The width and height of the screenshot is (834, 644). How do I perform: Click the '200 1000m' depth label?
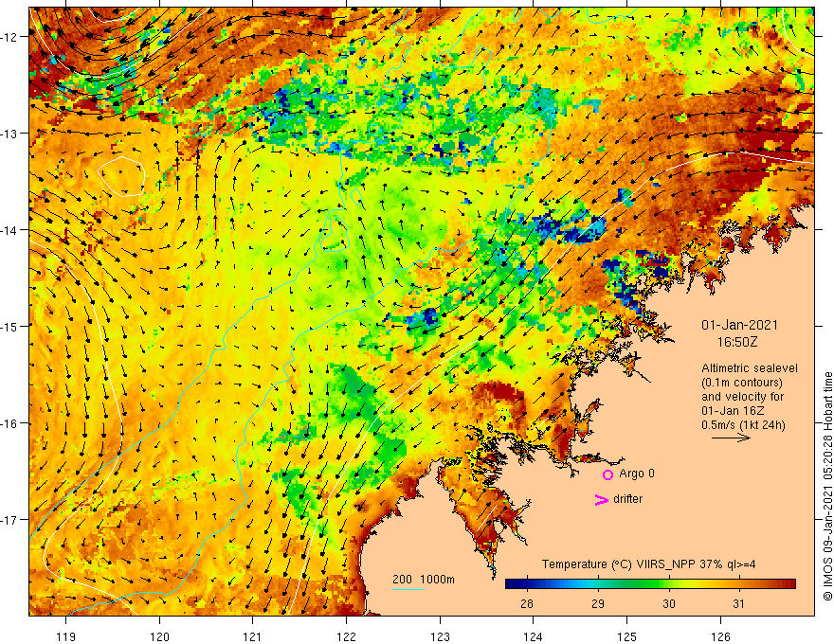coord(424,580)
